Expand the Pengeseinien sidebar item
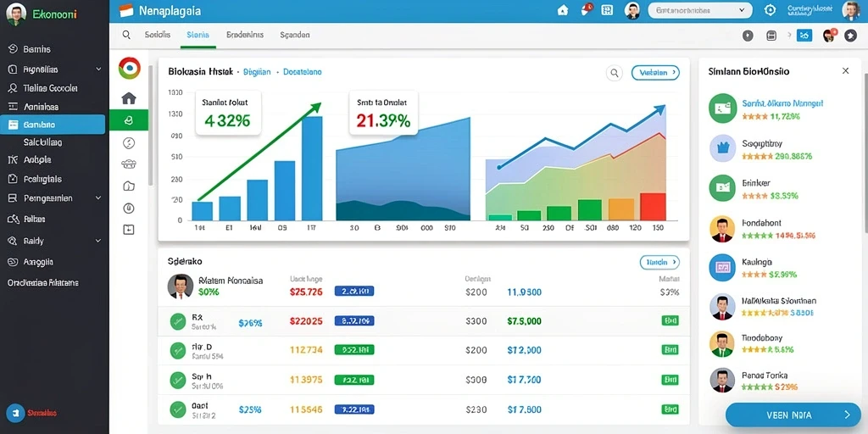The width and height of the screenshot is (868, 434). (x=54, y=198)
